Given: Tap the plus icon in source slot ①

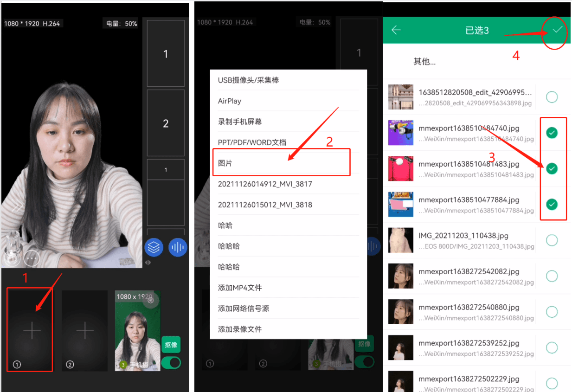Looking at the screenshot, I should pos(32,330).
